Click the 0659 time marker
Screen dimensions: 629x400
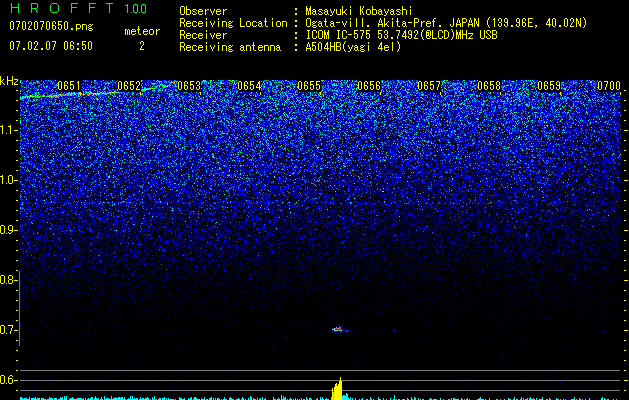pos(549,86)
